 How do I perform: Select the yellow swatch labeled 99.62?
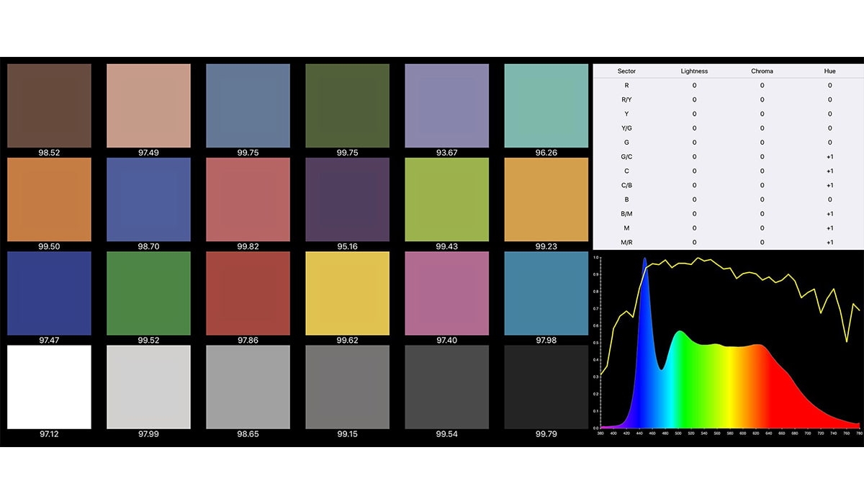(347, 293)
